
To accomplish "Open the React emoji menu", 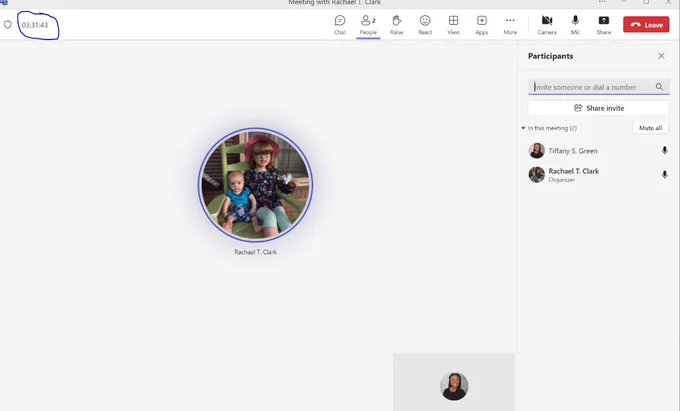I will click(x=425, y=25).
